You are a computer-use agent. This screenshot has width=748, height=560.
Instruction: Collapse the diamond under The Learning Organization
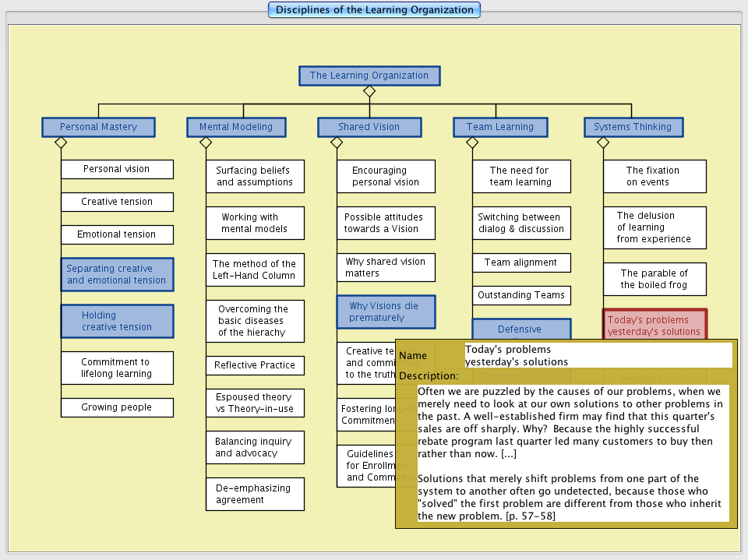[x=369, y=91]
